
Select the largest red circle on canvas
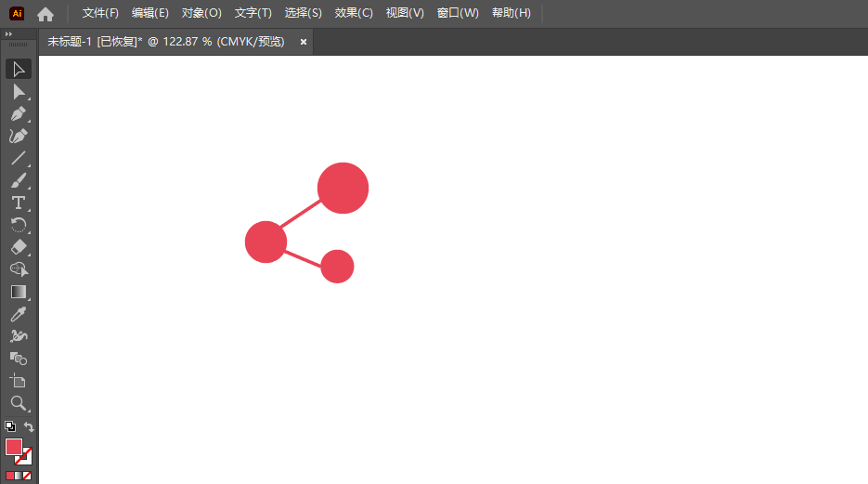(343, 188)
